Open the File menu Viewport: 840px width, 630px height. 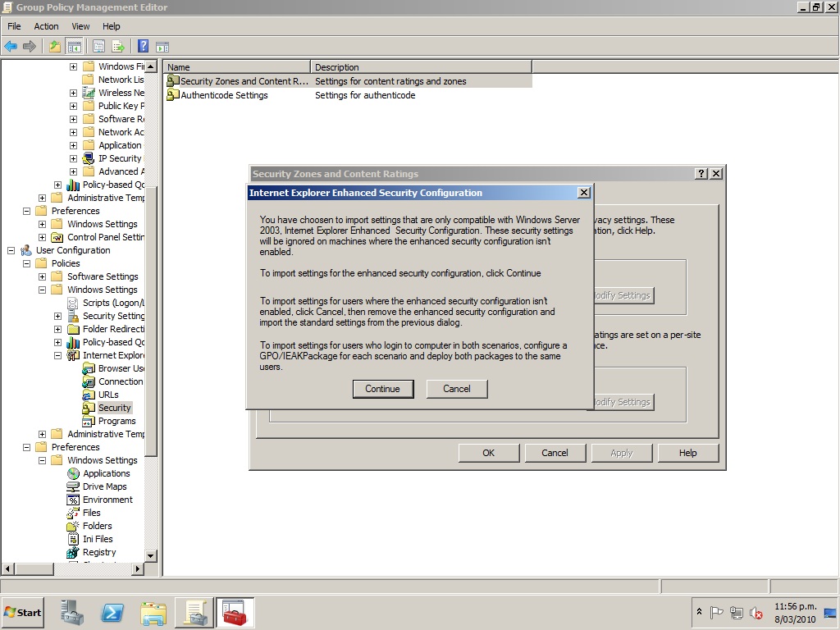14,26
